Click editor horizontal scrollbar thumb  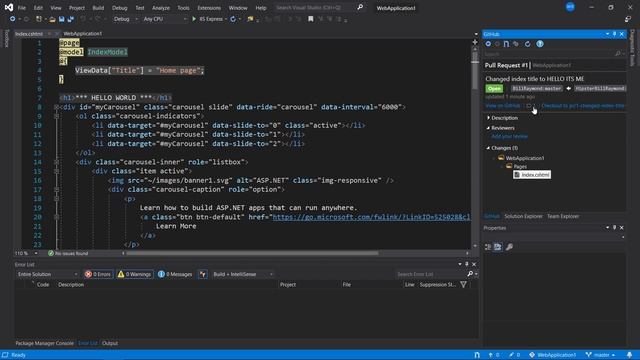(252, 253)
